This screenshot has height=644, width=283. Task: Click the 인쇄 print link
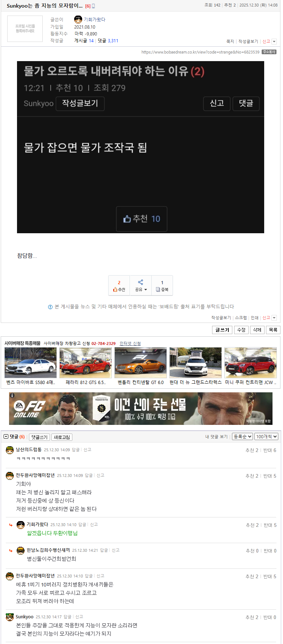pyautogui.click(x=255, y=318)
